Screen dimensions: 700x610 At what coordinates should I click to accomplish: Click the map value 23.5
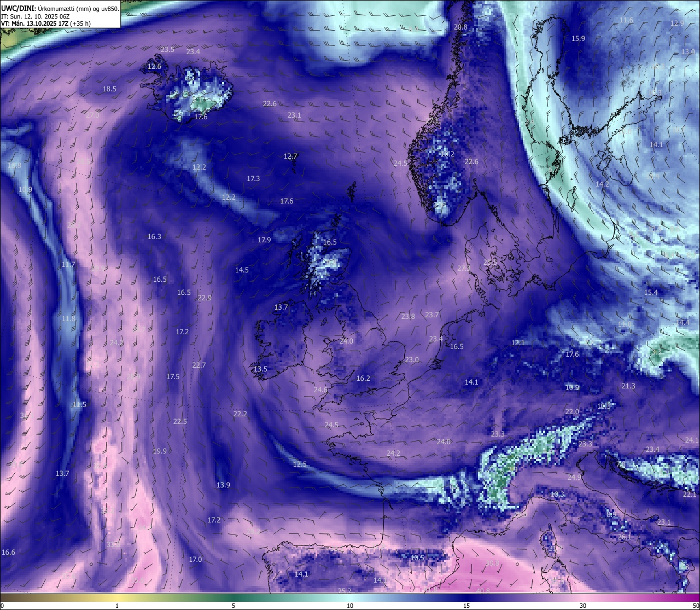pos(167,49)
